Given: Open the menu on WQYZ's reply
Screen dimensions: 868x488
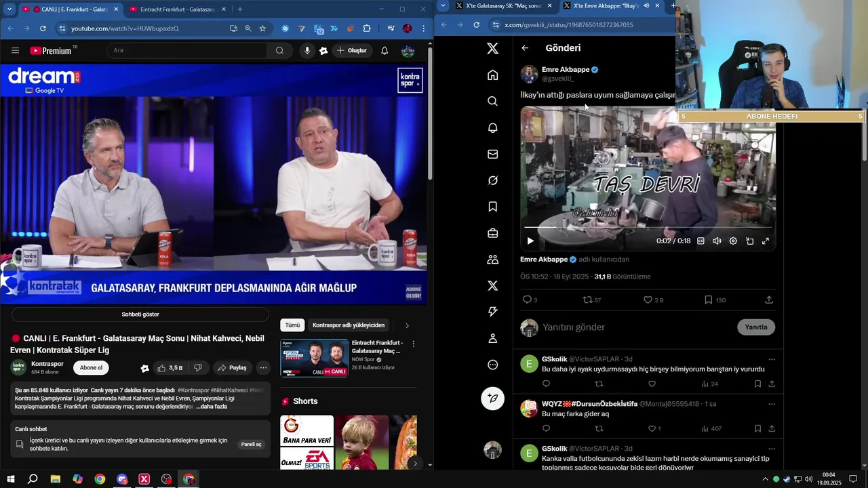Looking at the screenshot, I should click(772, 404).
